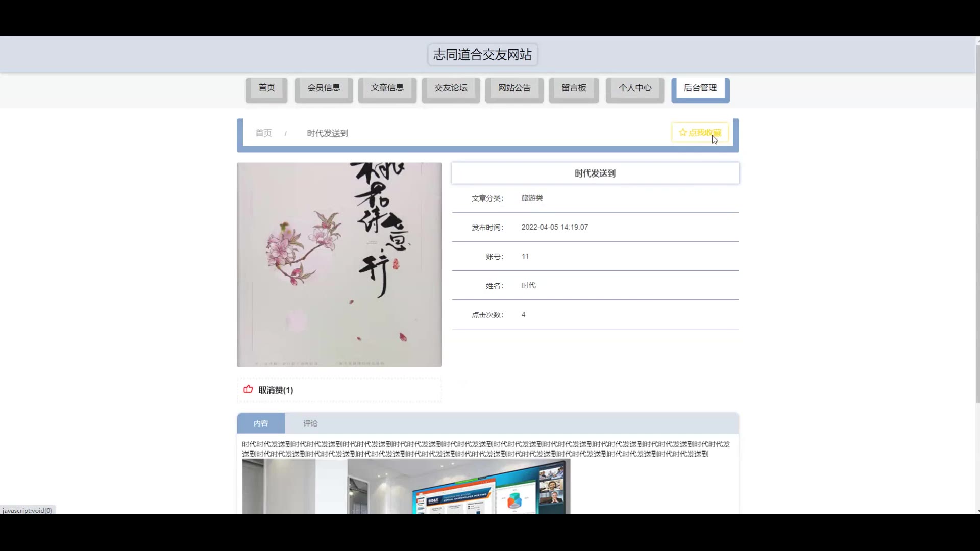
Task: Open the 网站公告 page
Action: pos(514,88)
